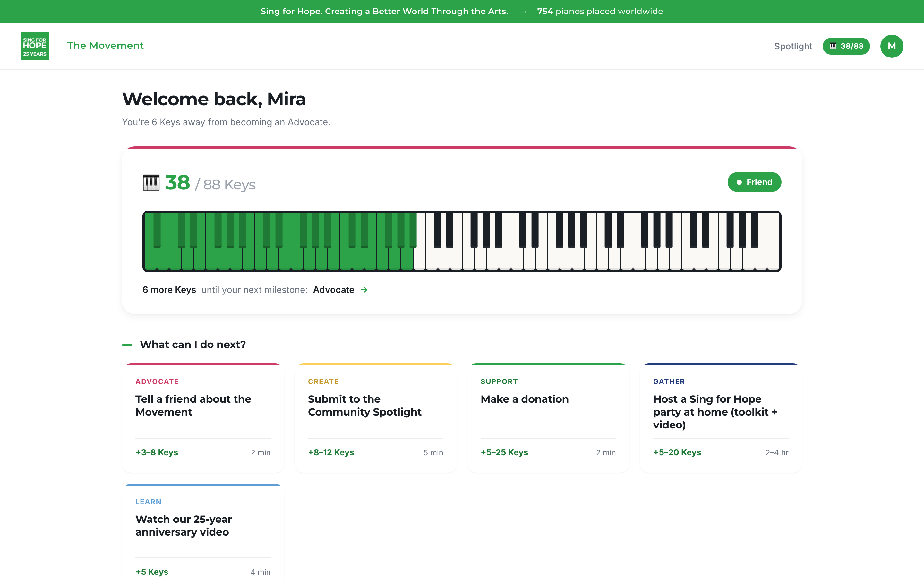Click the GATHER category label
Screen dimensions: 924x578
(669, 381)
